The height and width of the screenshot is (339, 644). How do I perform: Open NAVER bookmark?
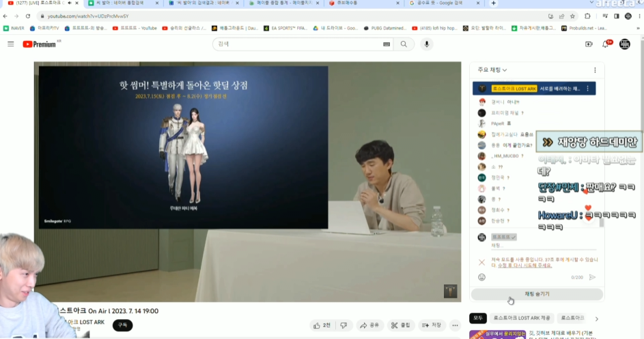(14, 28)
